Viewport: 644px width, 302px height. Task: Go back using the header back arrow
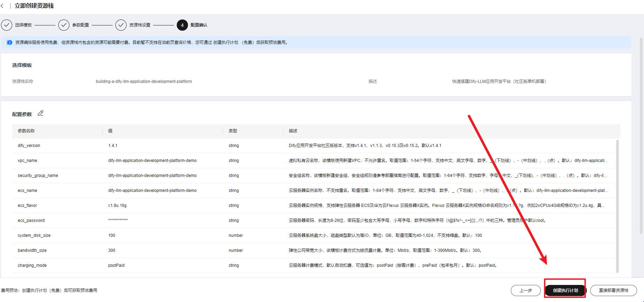click(x=2, y=6)
